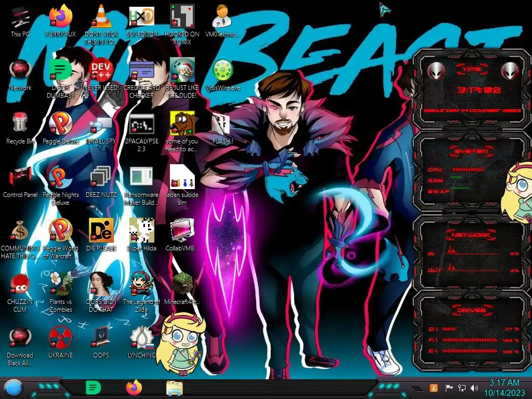532x399 pixels.
Task: Open BE JUST LIKE THE DUDE icon
Action: click(182, 79)
